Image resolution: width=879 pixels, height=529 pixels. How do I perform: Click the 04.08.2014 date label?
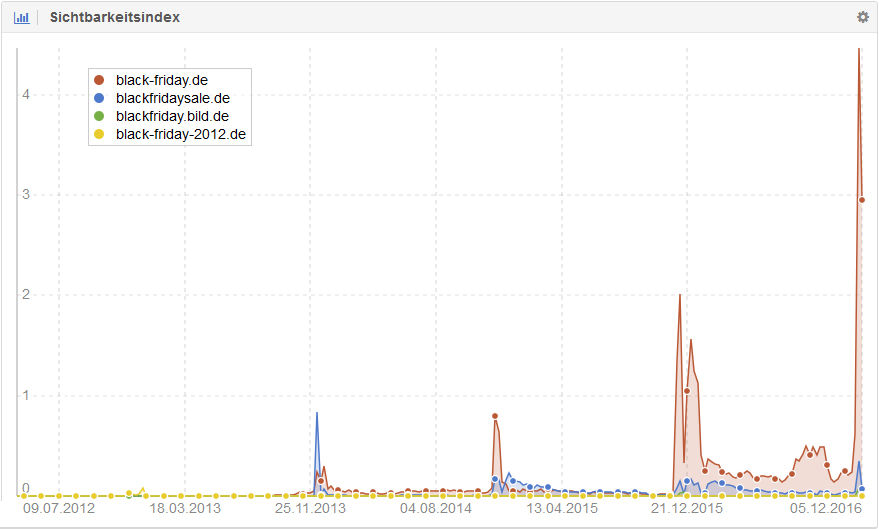click(436, 508)
